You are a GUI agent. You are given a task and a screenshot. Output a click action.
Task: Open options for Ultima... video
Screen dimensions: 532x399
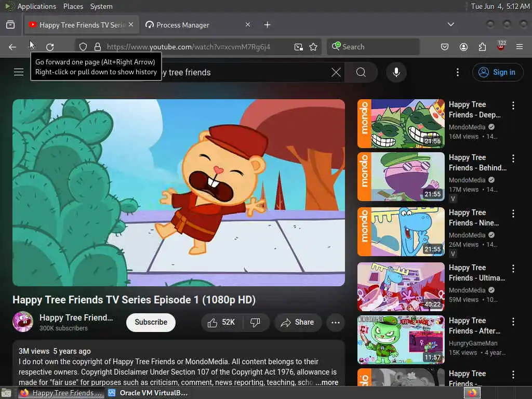513,269
